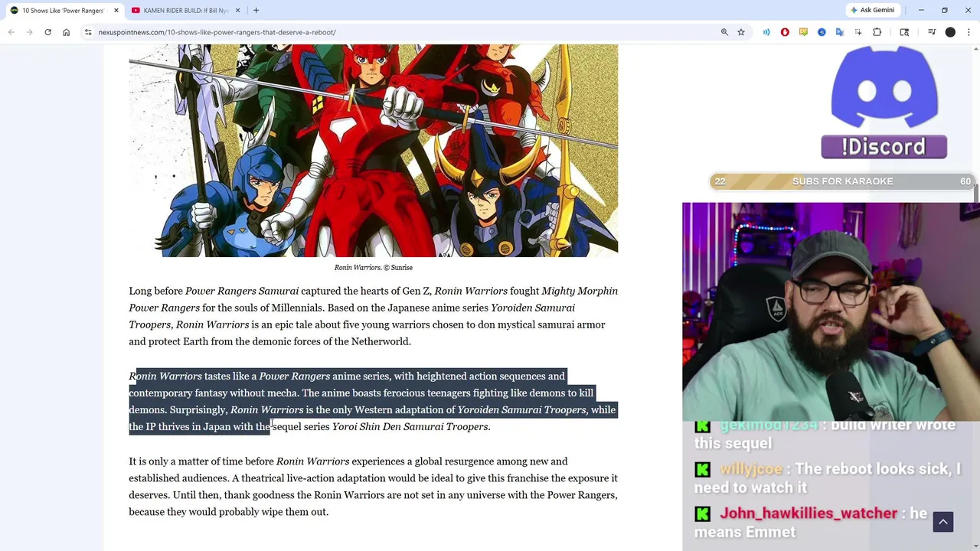
Task: Click the 'Ronin Warriors. © Sunrise' caption
Action: pos(373,267)
